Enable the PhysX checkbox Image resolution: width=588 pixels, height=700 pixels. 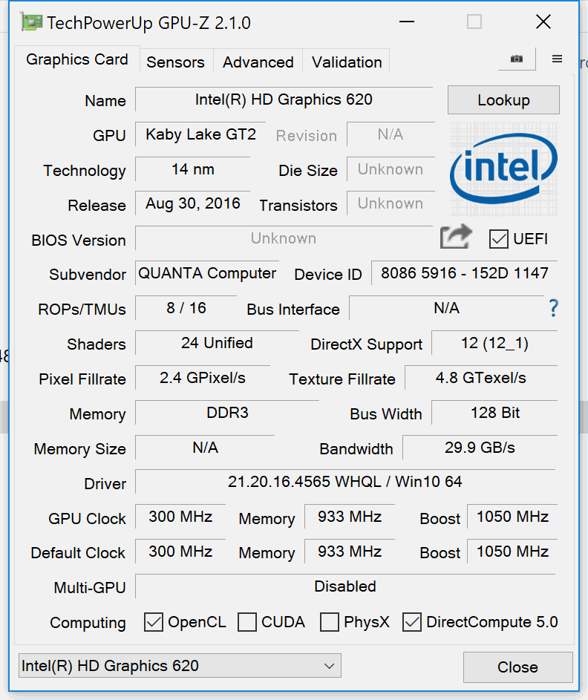click(330, 622)
